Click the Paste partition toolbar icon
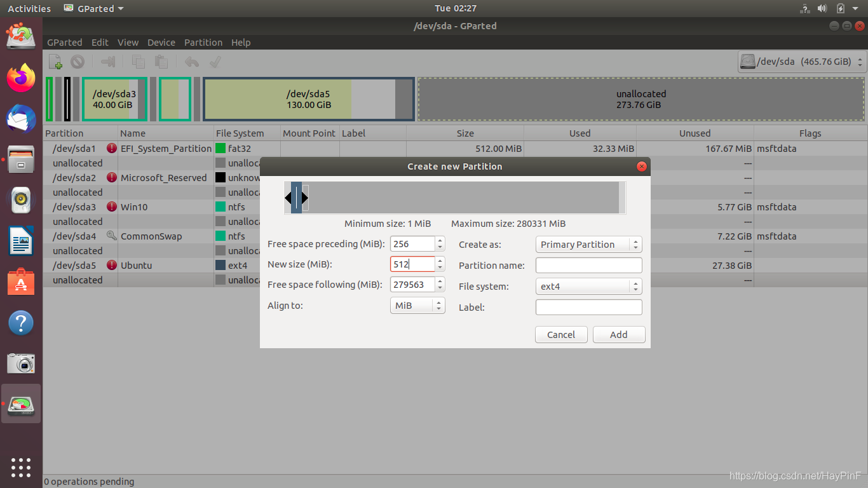868x488 pixels. point(161,62)
